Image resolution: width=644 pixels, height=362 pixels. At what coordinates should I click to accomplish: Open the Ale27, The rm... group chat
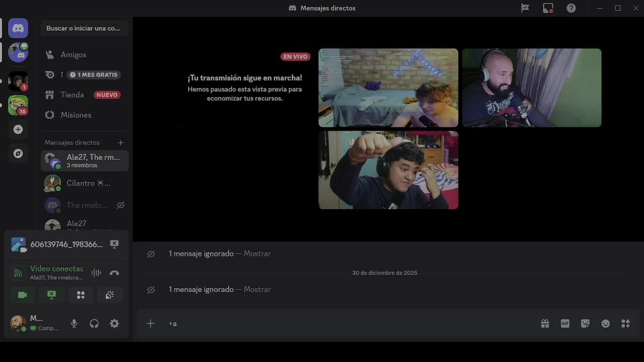(85, 161)
